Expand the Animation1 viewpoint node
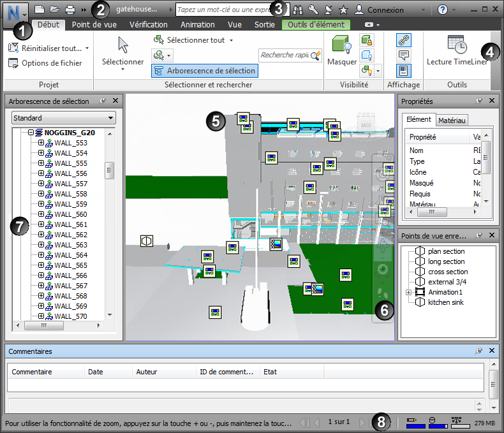The height and width of the screenshot is (433, 504). tap(408, 292)
